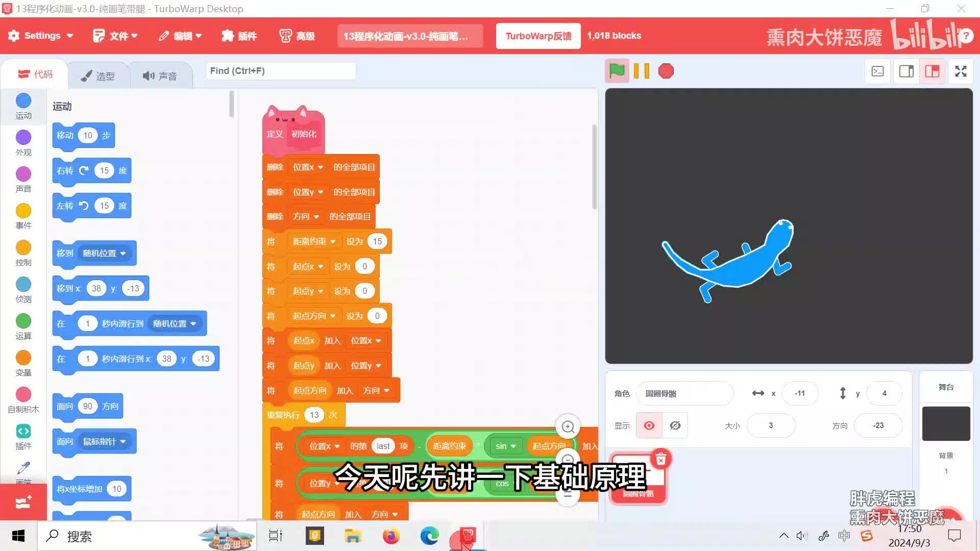Open the 高级 (Advanced) settings
This screenshot has height=551, width=980.
(x=297, y=36)
